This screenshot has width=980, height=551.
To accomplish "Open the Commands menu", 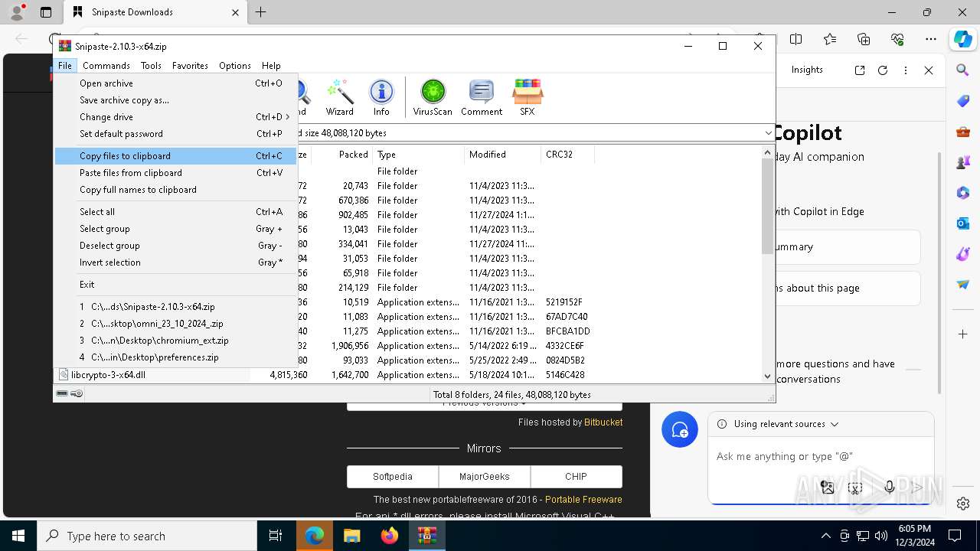I will pos(106,66).
